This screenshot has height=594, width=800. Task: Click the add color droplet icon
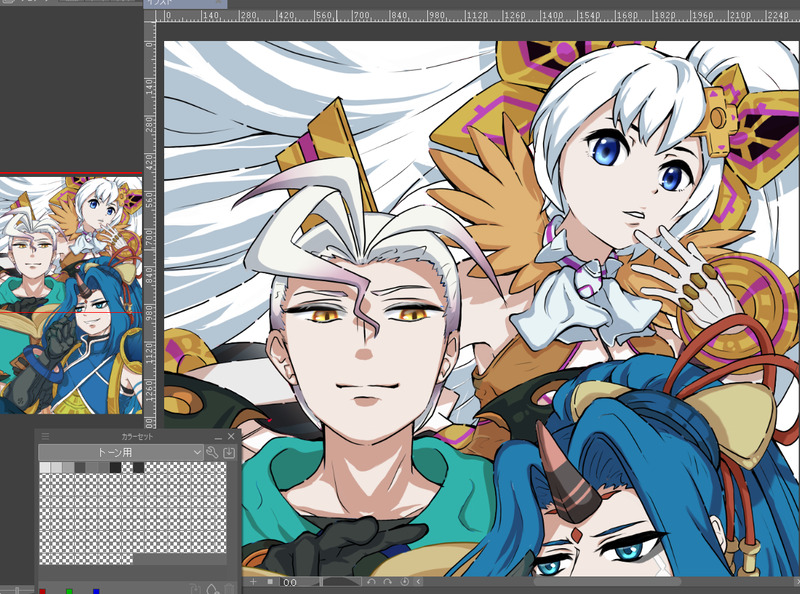coord(213,589)
